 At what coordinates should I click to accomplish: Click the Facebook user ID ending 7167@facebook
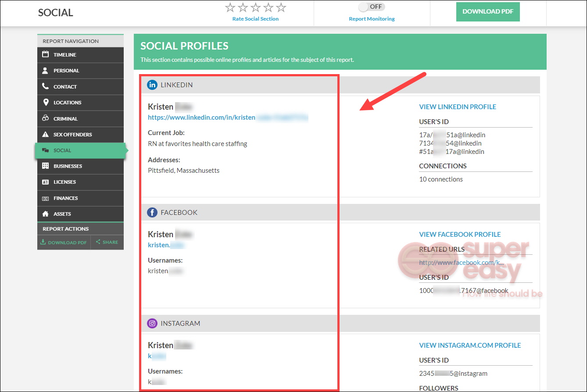(464, 290)
